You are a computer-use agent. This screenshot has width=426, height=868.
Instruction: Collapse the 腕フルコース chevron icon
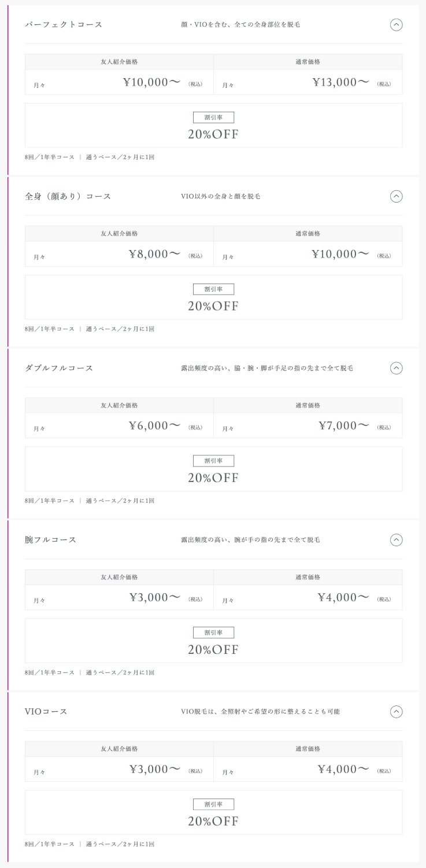[396, 540]
